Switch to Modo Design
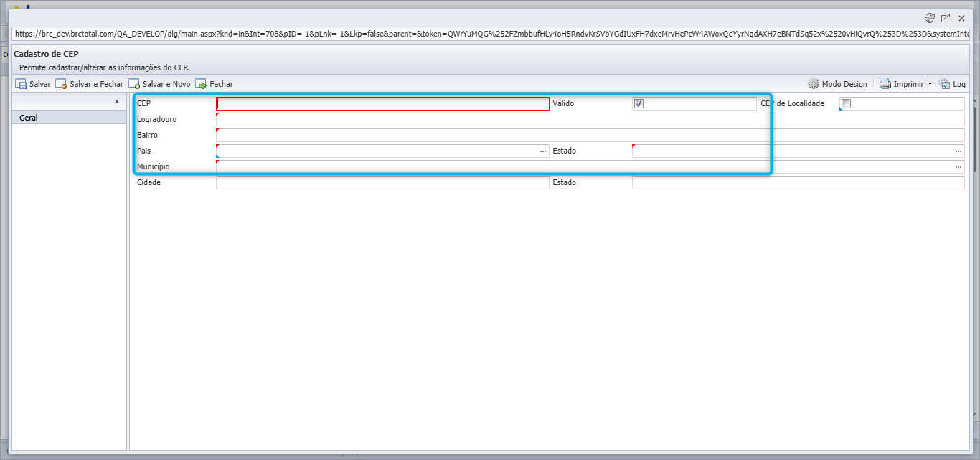This screenshot has height=460, width=980. [838, 84]
